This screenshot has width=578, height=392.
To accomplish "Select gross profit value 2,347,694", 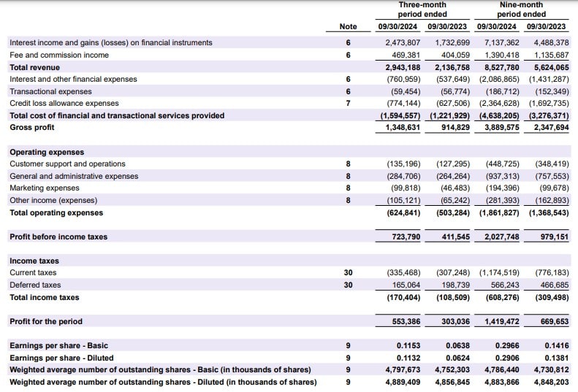I will coord(551,128).
